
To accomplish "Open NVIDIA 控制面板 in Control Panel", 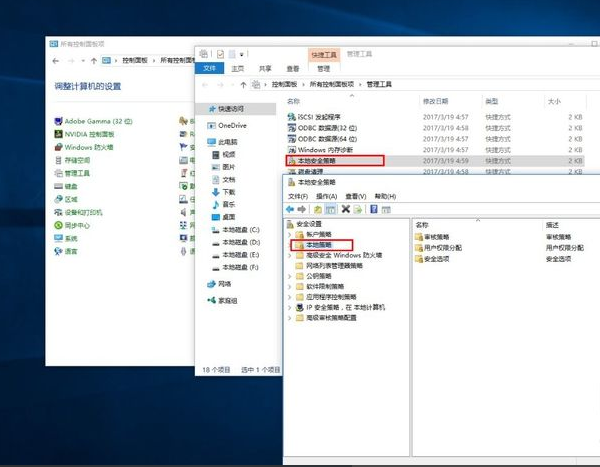I will pos(89,133).
